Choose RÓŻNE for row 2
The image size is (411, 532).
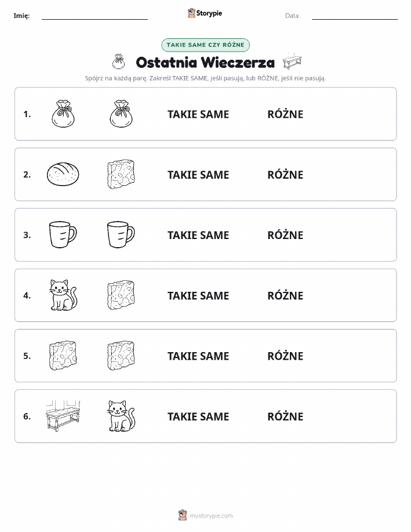285,175
